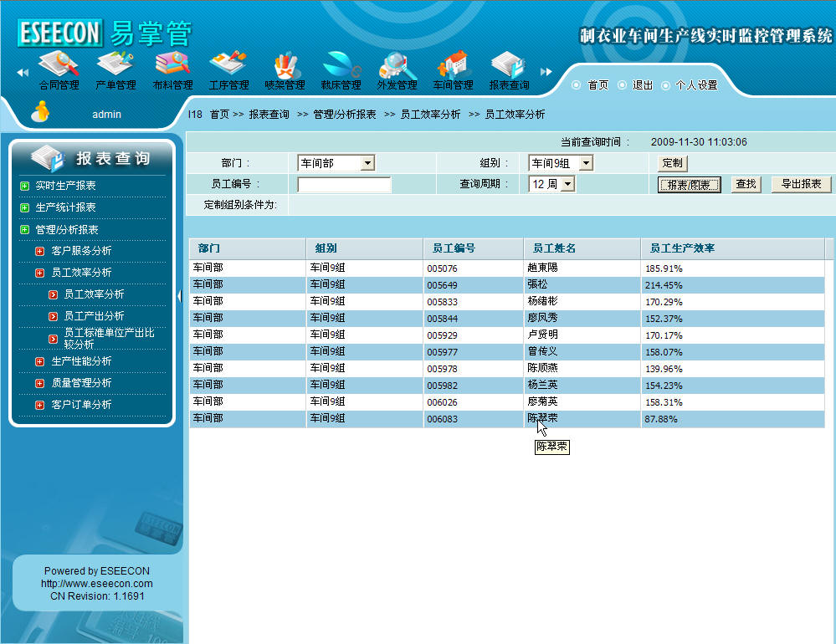Open the 查询周期 period dropdown
The width and height of the screenshot is (836, 644).
(x=567, y=185)
